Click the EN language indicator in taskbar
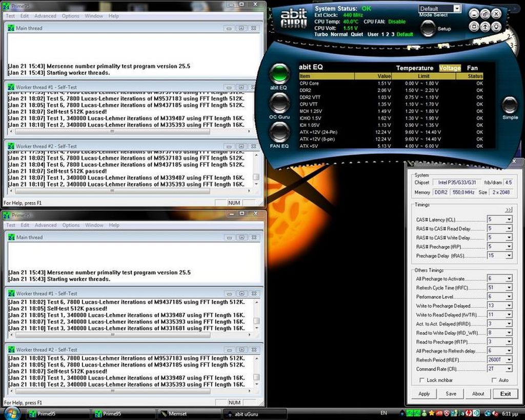 [x=383, y=413]
